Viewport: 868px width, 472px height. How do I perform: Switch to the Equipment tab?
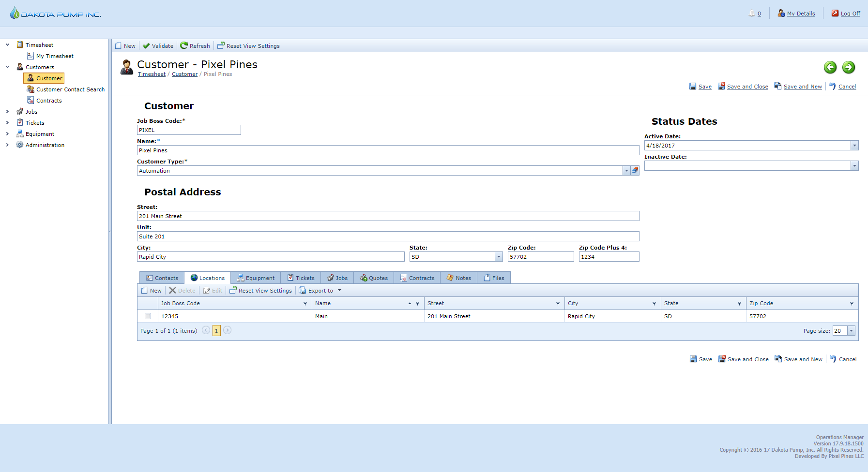tap(256, 278)
